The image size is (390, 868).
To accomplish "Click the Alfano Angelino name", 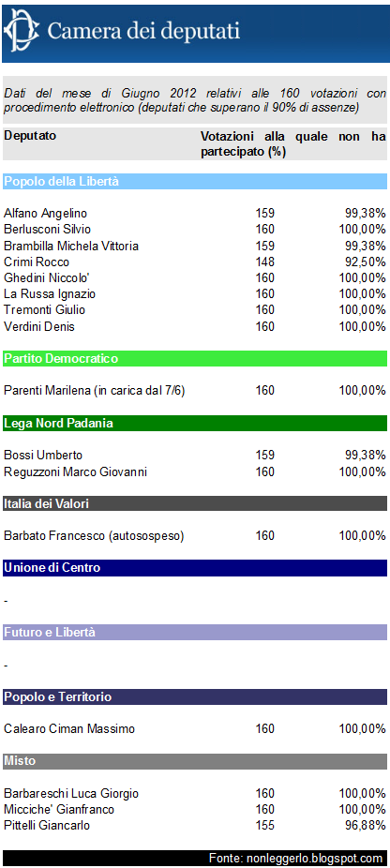I will tap(45, 213).
